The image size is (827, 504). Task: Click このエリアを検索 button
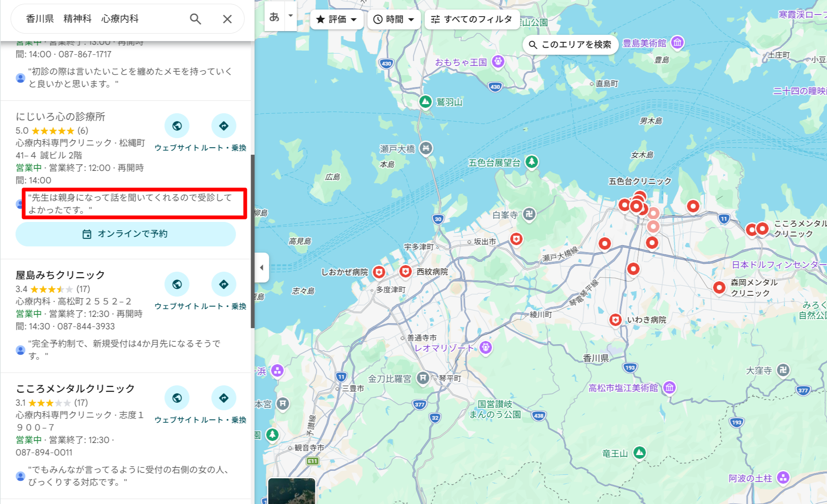pos(571,44)
